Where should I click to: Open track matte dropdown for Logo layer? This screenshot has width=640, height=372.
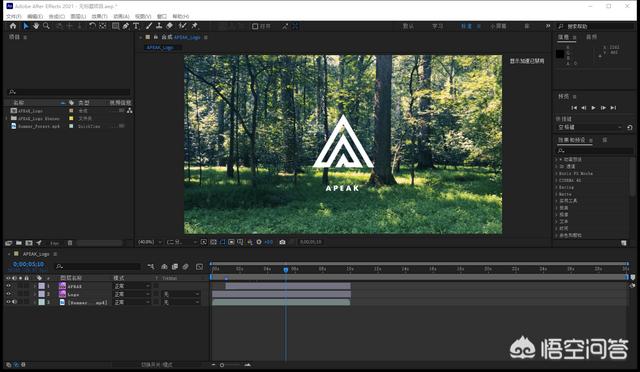pos(181,294)
